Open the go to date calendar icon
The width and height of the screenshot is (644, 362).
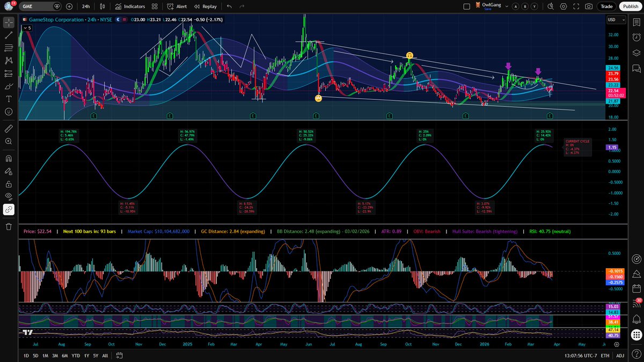(x=119, y=356)
